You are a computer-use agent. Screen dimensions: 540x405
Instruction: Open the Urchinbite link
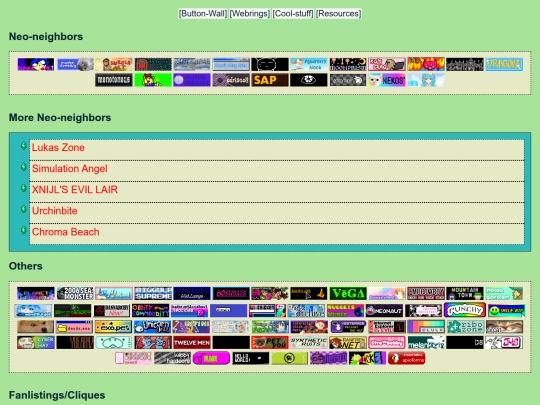click(x=54, y=211)
